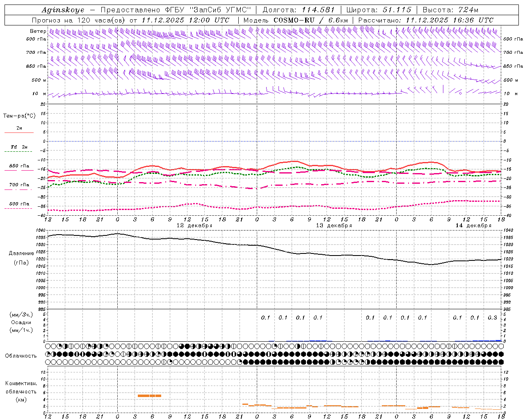Click the "Высота: 724м" header field
525x420 pixels.
450,10
